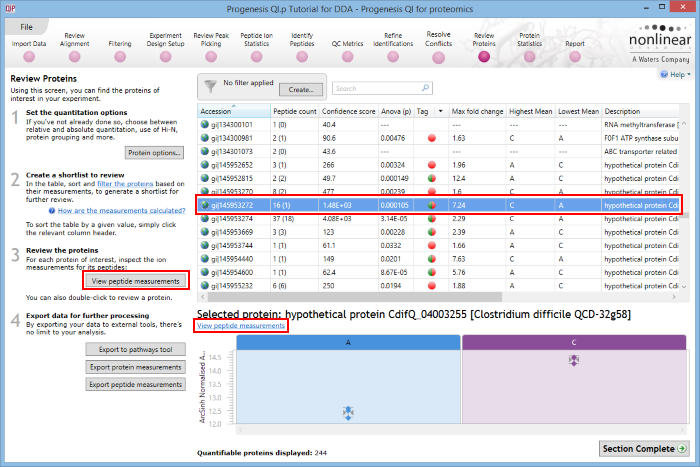Open Refine Identifications step

click(393, 57)
